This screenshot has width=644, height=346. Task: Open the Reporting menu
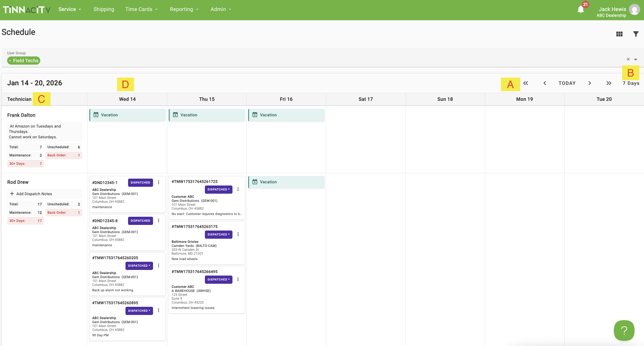pos(184,9)
